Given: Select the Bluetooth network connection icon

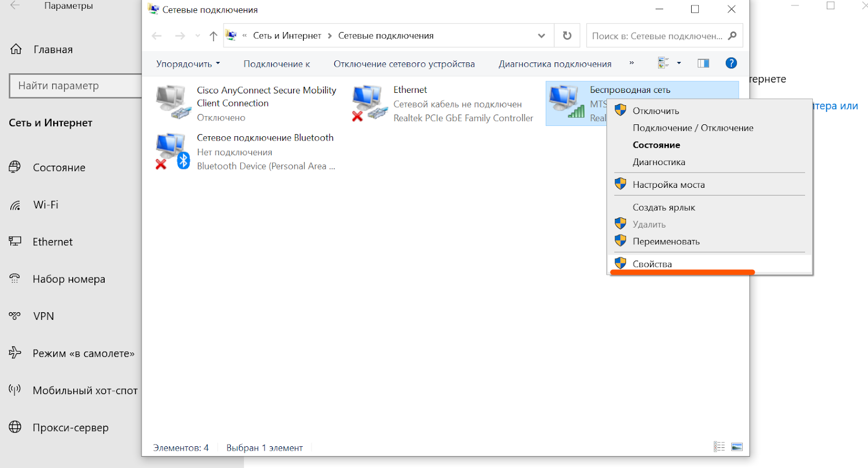Looking at the screenshot, I should pos(173,151).
